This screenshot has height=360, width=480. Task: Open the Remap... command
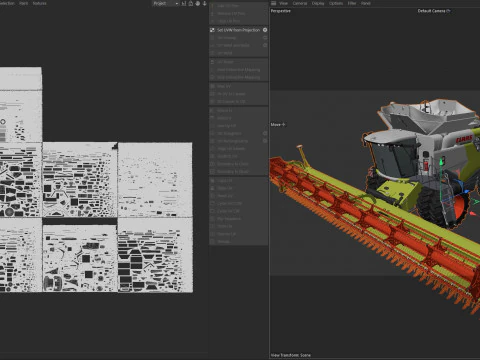[x=238, y=242]
